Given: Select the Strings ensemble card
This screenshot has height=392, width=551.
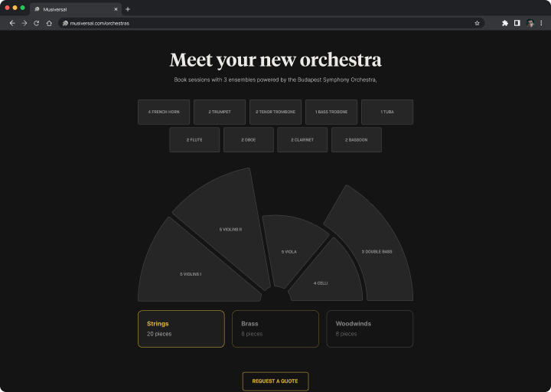Looking at the screenshot, I should (181, 328).
